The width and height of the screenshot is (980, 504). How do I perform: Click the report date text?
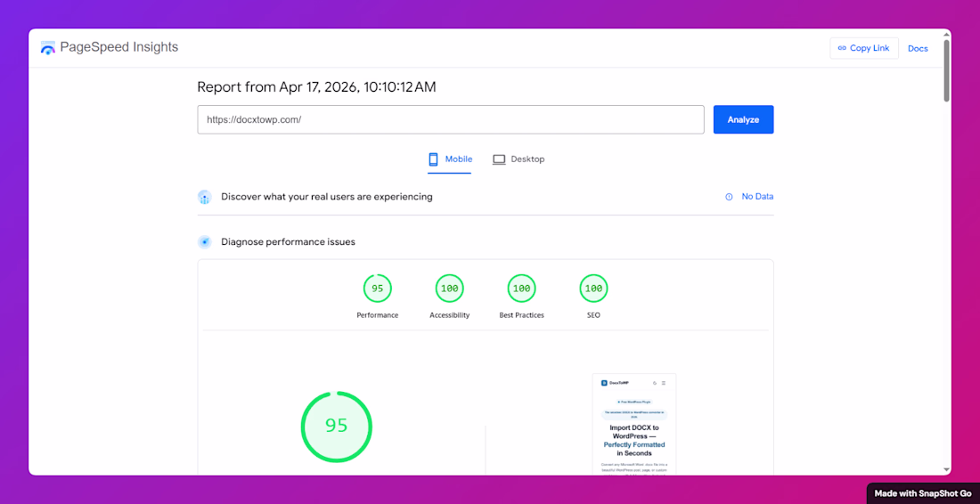pos(317,86)
